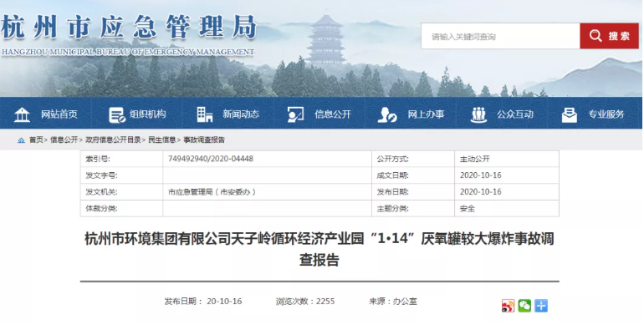Follow the 民生信息 breadcrumb link
This screenshot has height=335, width=644.
tap(162, 140)
